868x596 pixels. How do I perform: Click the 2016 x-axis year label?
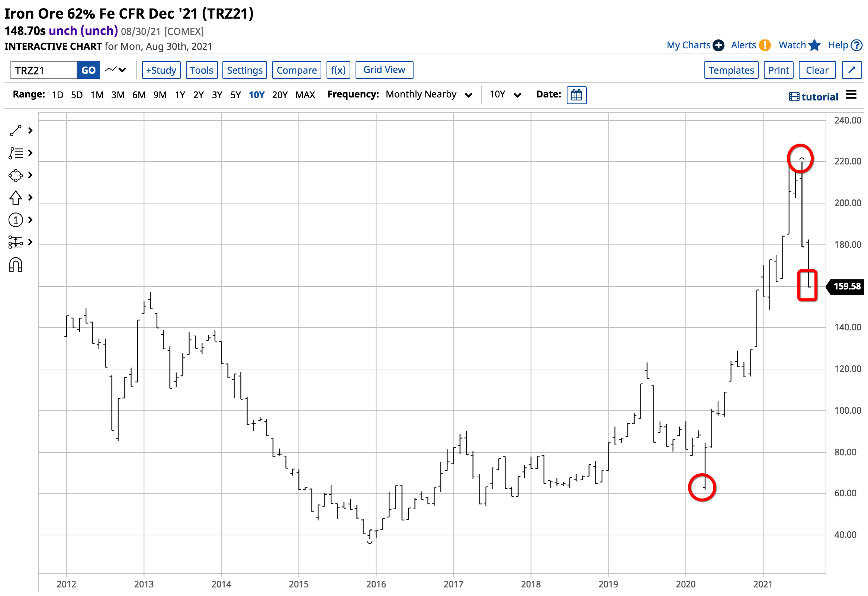tap(376, 584)
